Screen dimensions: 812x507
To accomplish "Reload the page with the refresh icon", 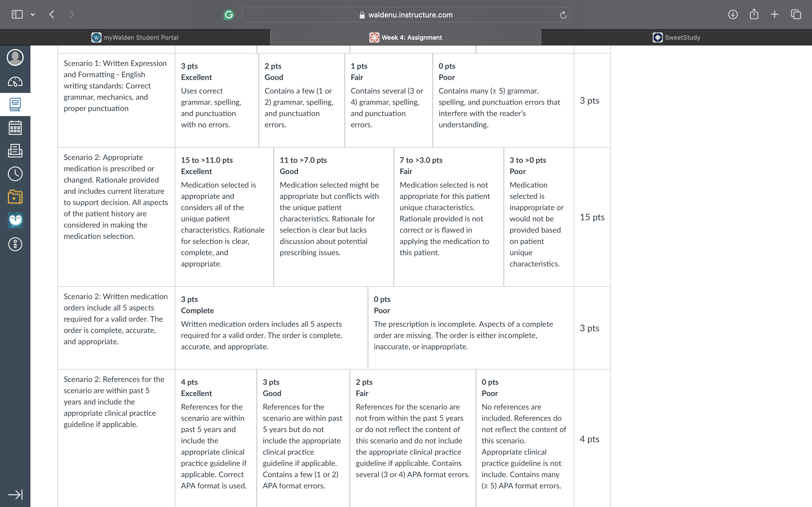I will (x=563, y=15).
